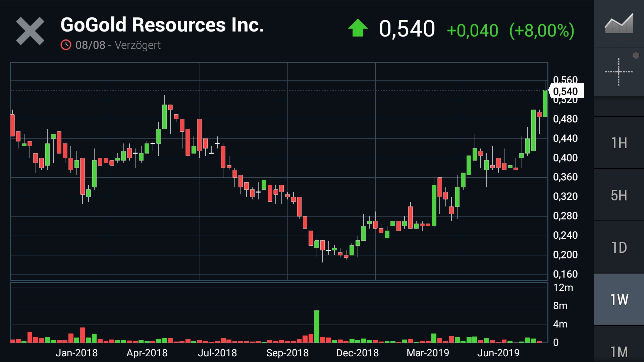Tap the 0,540 last price in header
The width and height of the screenshot is (644, 362).
coord(407,28)
